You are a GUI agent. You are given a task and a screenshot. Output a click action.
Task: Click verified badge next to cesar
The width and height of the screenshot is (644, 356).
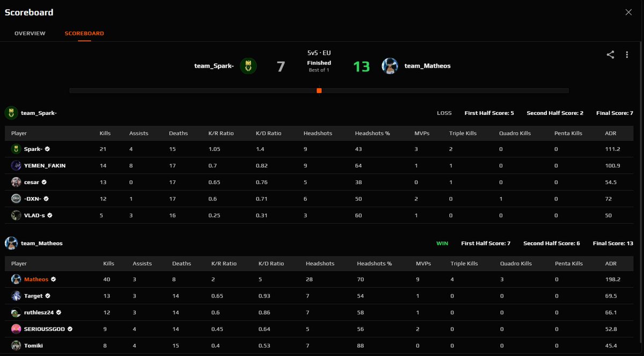pyautogui.click(x=44, y=182)
